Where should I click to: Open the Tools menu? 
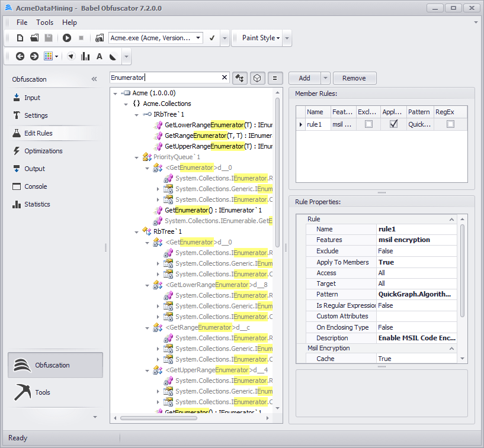tap(44, 22)
